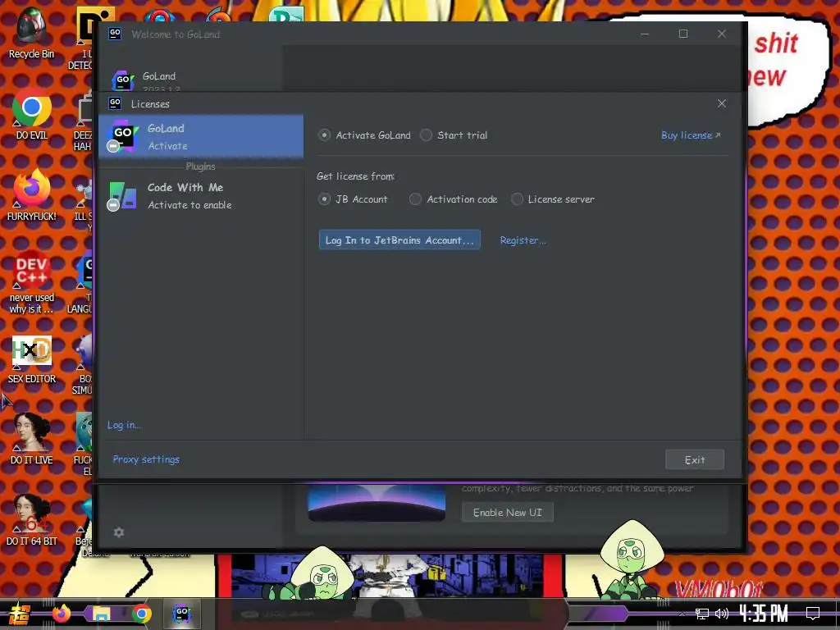Viewport: 840px width, 630px height.
Task: Click the Code With Me plugin icon
Action: pyautogui.click(x=122, y=195)
